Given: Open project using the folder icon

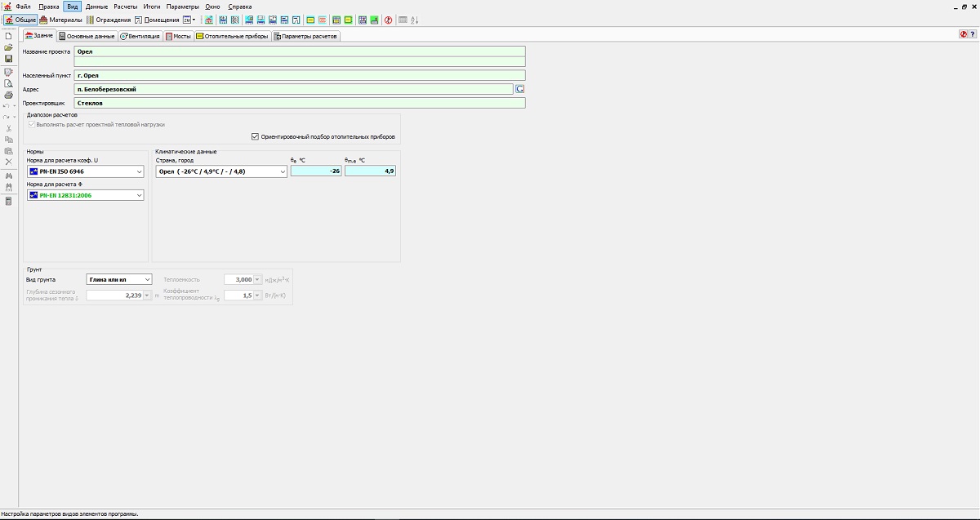Looking at the screenshot, I should click(x=8, y=47).
